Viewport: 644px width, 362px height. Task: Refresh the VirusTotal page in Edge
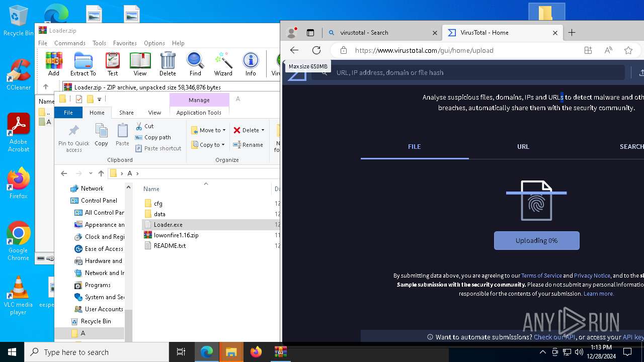tap(316, 50)
